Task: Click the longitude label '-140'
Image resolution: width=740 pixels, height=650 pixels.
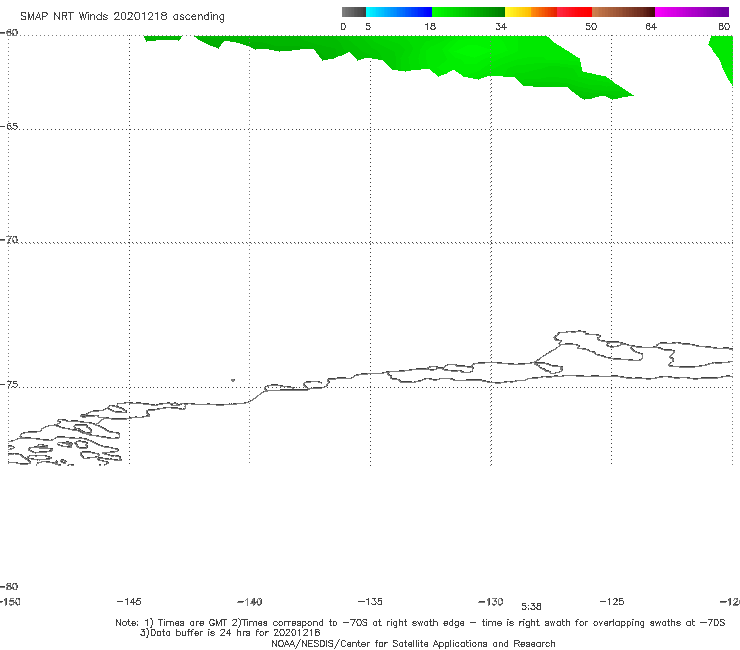Action: (x=250, y=602)
